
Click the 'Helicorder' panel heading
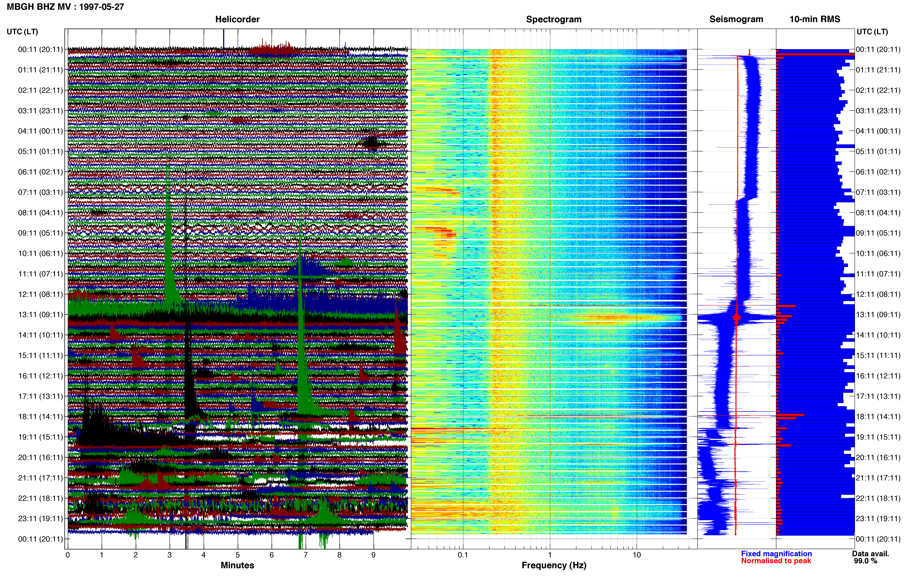pyautogui.click(x=237, y=19)
